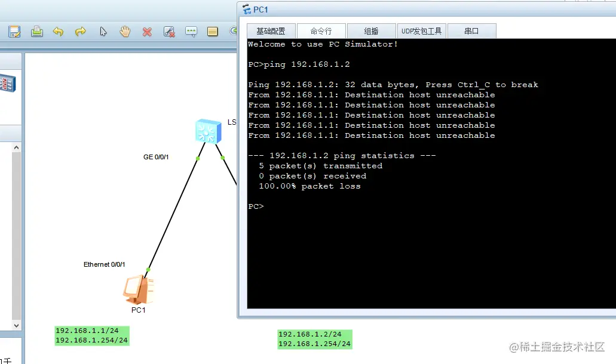The height and width of the screenshot is (364, 616).
Task: Click the PC> prompt line in terminal
Action: [256, 206]
